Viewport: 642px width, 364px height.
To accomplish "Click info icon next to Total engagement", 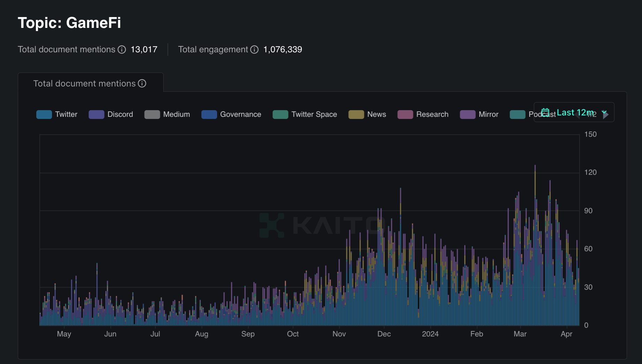I will point(254,50).
